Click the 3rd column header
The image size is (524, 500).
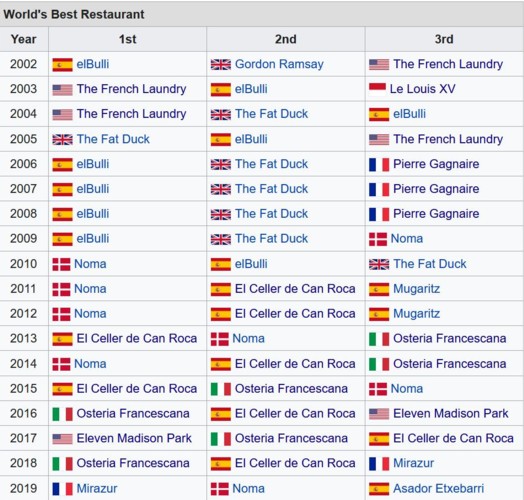pos(444,39)
